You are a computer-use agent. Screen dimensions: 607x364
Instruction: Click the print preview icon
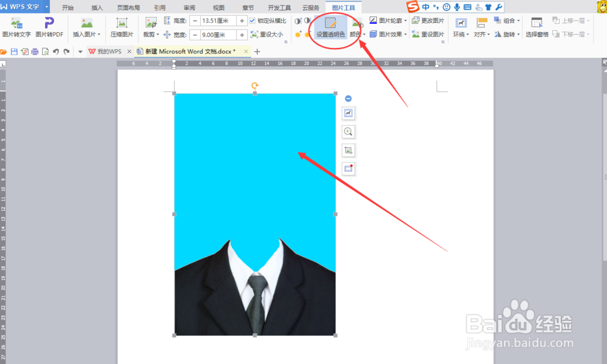pos(46,52)
